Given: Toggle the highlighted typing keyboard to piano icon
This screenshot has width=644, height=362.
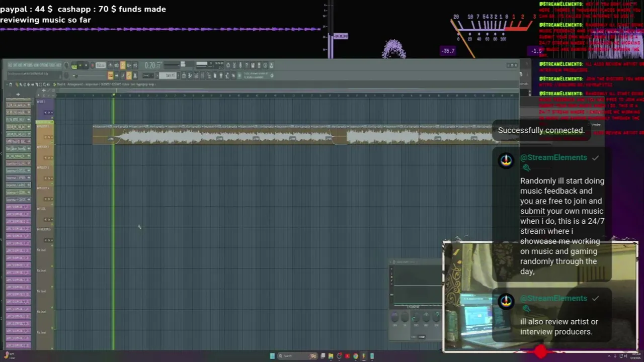Looking at the screenshot, I should coord(111,75).
